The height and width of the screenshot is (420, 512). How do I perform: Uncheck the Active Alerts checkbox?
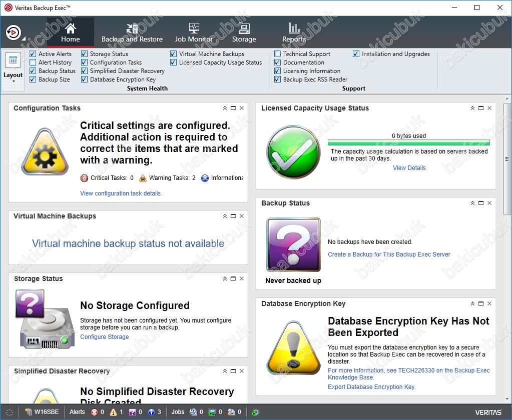point(33,54)
